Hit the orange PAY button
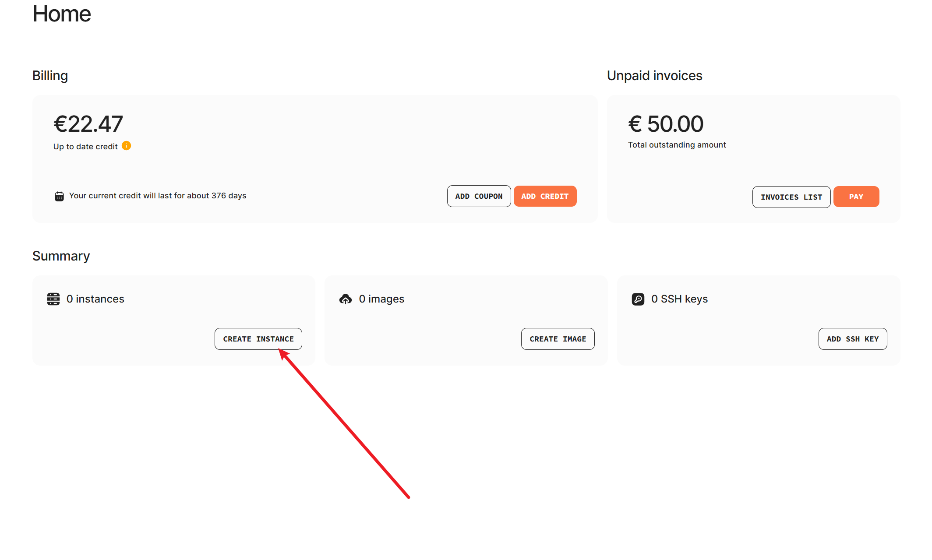Screen dimensions: 932x560 (856, 197)
